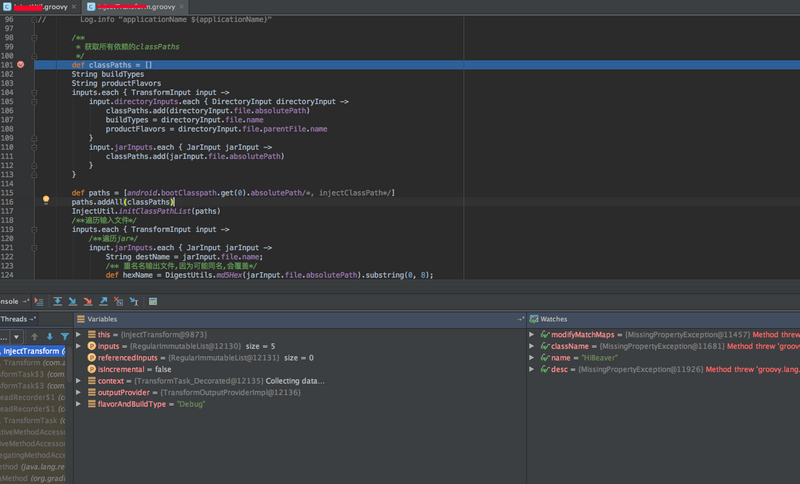Close the second groovy editor tab
This screenshot has height=484, width=800.
click(182, 7)
